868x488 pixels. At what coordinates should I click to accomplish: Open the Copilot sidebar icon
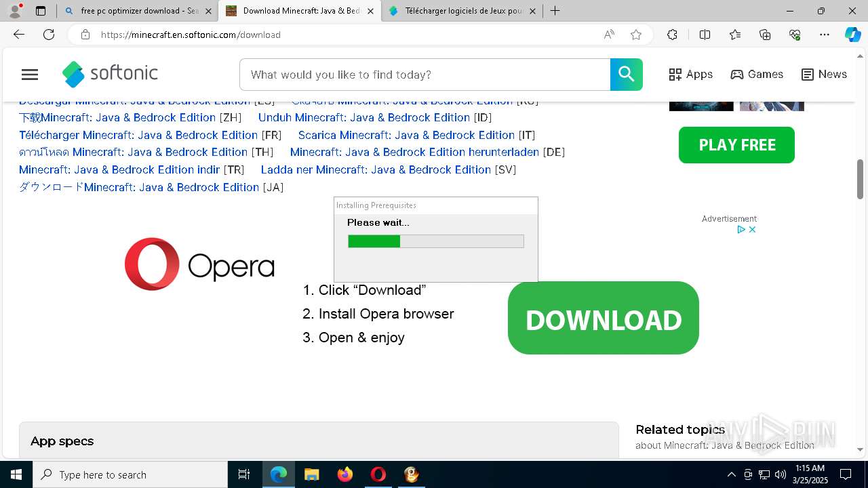click(852, 35)
